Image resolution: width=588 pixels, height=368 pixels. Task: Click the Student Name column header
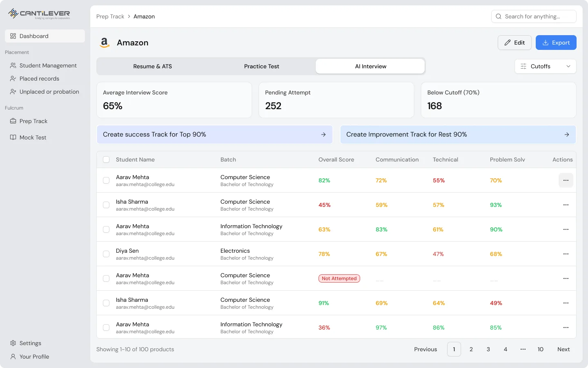[135, 159]
